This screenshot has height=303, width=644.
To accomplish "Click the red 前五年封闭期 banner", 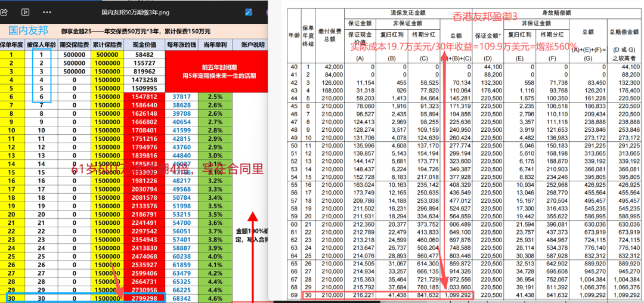I will pyautogui.click(x=216, y=71).
